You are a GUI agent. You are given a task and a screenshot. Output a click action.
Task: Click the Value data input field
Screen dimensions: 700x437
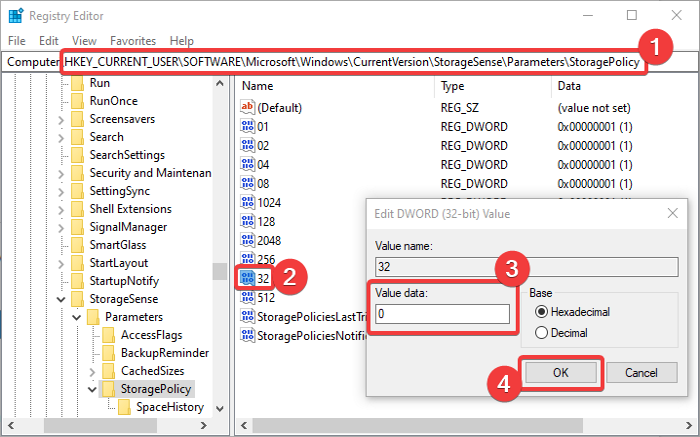tap(442, 314)
